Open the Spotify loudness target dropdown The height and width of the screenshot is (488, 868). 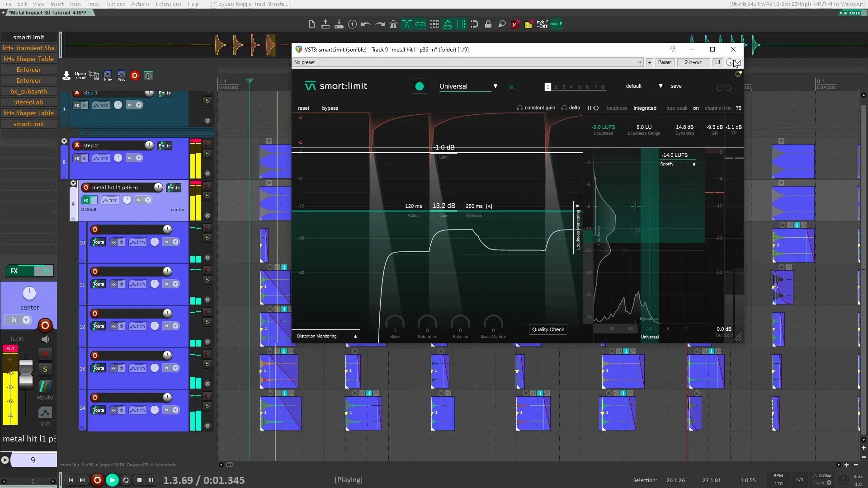678,164
